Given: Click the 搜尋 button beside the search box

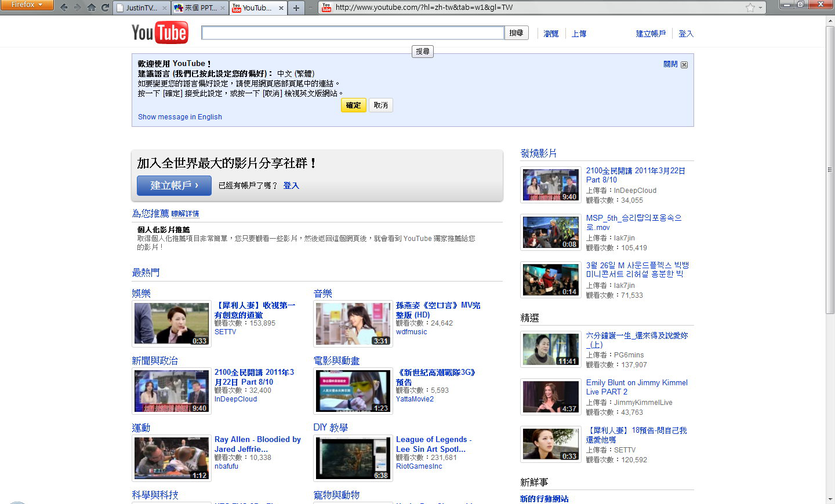Looking at the screenshot, I should click(516, 33).
